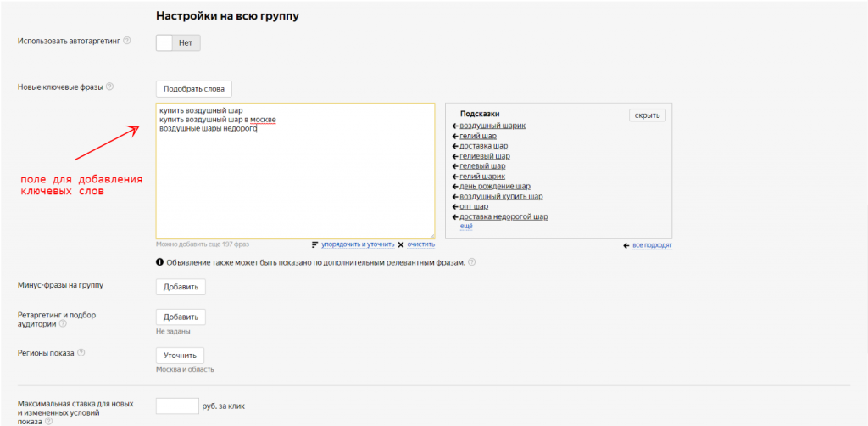Screen dimensions: 868x426
Task: Click the X icon beside очистить
Action: coord(401,244)
